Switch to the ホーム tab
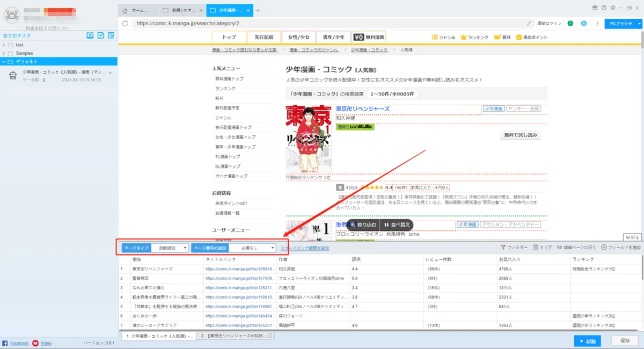The image size is (644, 349). pos(139,11)
